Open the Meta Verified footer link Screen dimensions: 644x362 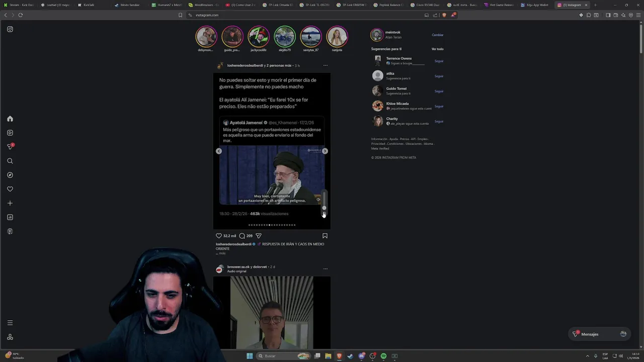point(380,148)
